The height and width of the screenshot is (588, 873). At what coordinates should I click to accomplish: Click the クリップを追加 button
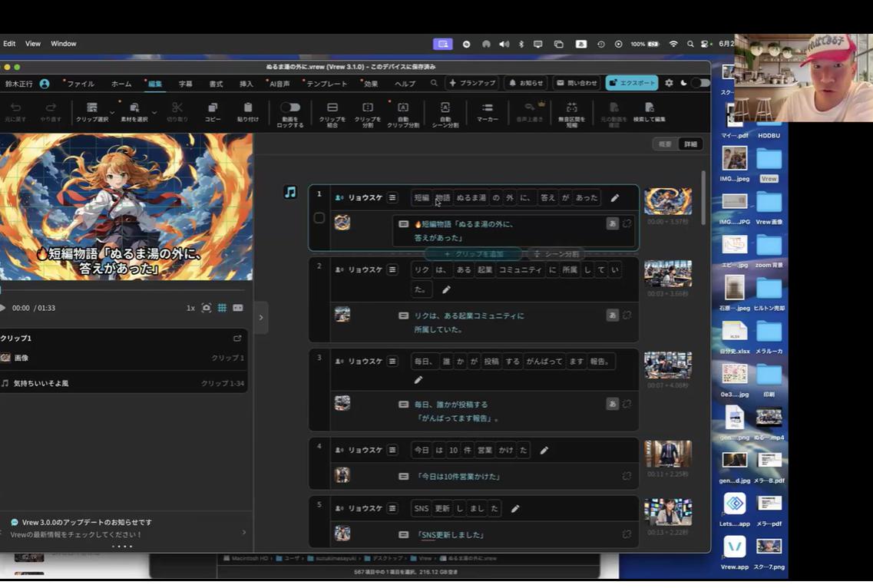pos(473,254)
